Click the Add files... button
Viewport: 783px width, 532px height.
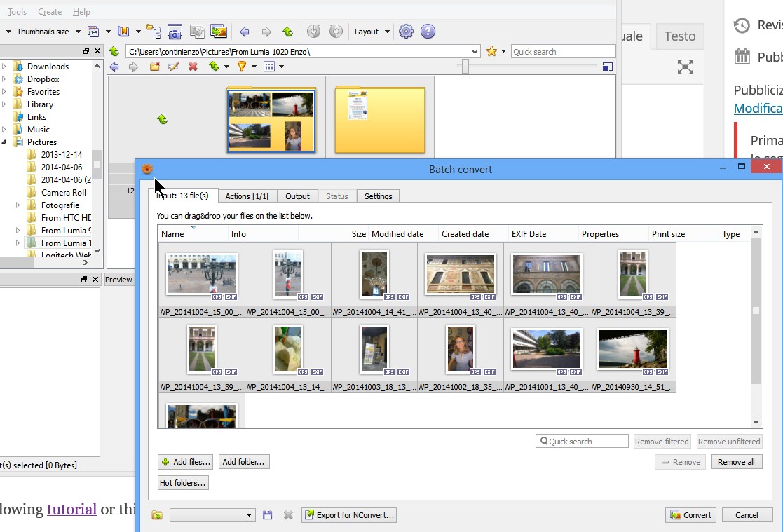click(x=185, y=462)
